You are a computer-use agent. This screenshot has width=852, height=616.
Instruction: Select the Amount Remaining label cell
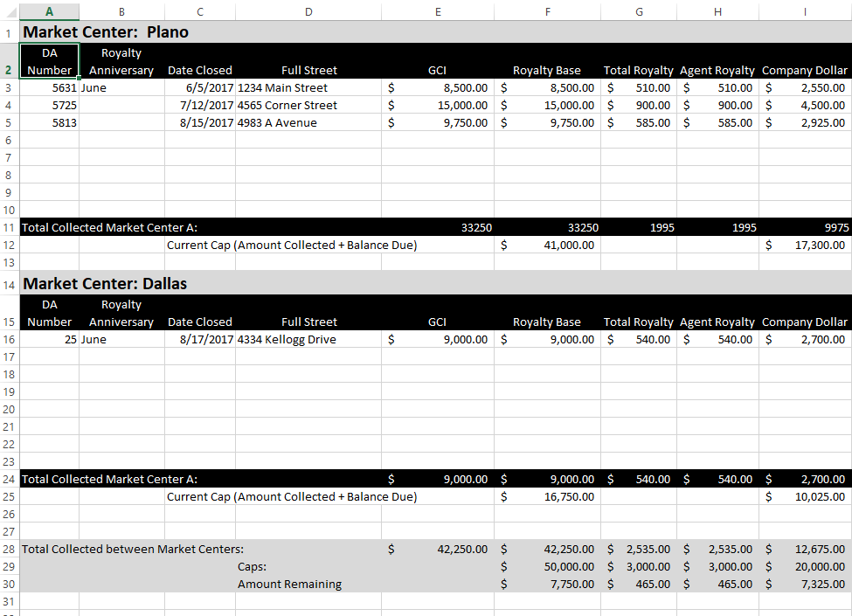[308, 584]
